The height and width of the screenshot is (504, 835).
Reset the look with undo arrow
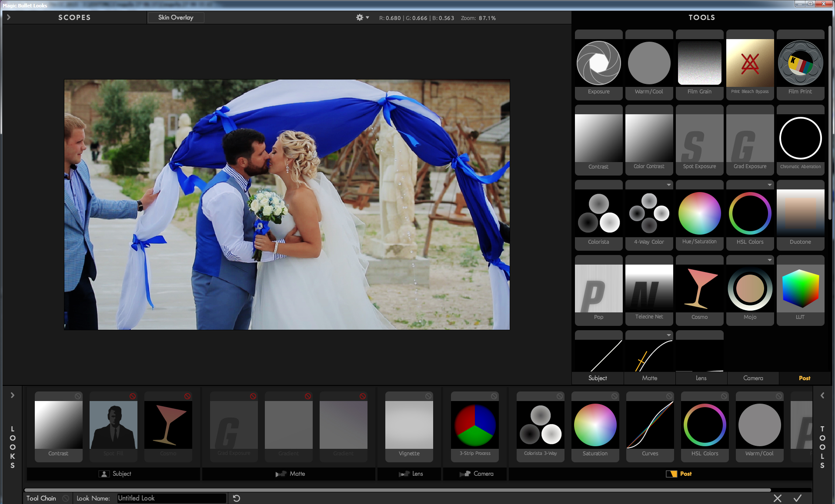pos(237,498)
